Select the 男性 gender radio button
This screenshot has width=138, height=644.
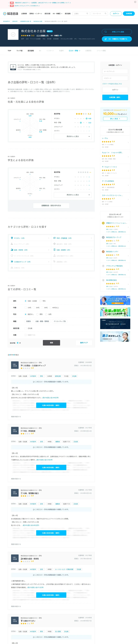coord(37,314)
